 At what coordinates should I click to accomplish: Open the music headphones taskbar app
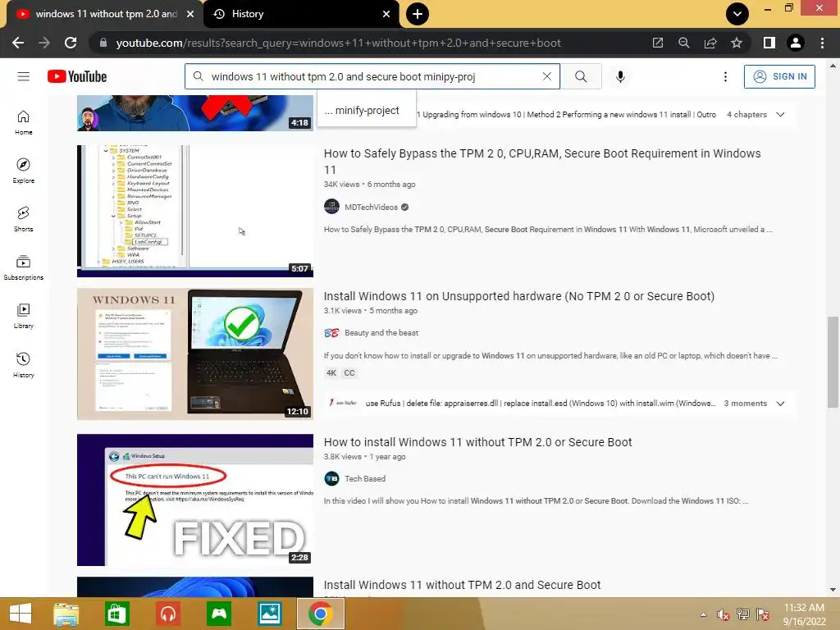pyautogui.click(x=168, y=614)
